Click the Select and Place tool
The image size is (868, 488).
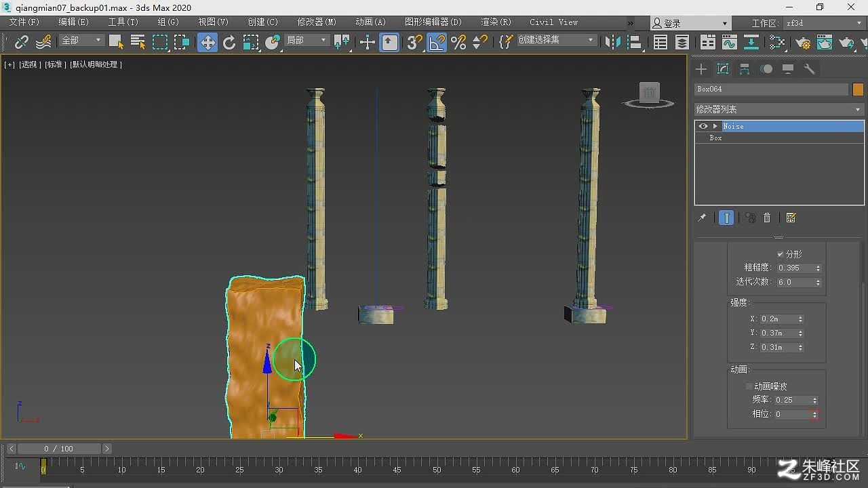pos(273,42)
